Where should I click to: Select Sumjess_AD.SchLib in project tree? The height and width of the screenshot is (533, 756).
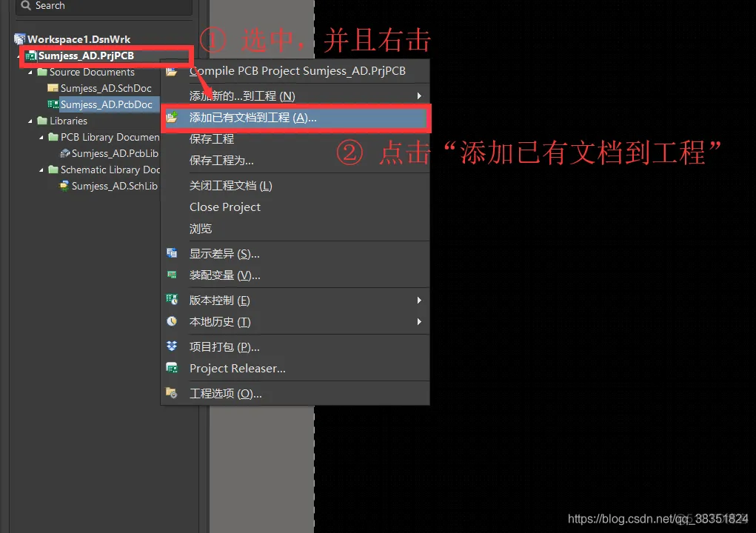click(x=115, y=186)
